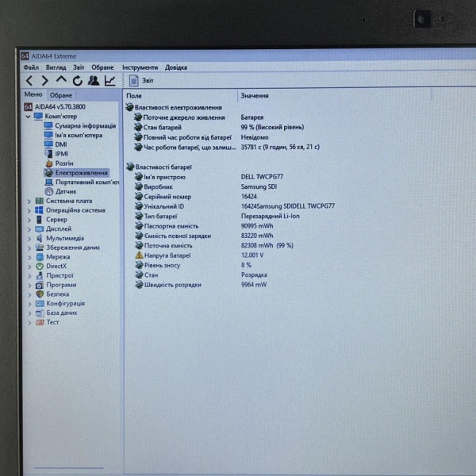
Task: Refresh the page with the circular arrow icon
Action: 78,81
